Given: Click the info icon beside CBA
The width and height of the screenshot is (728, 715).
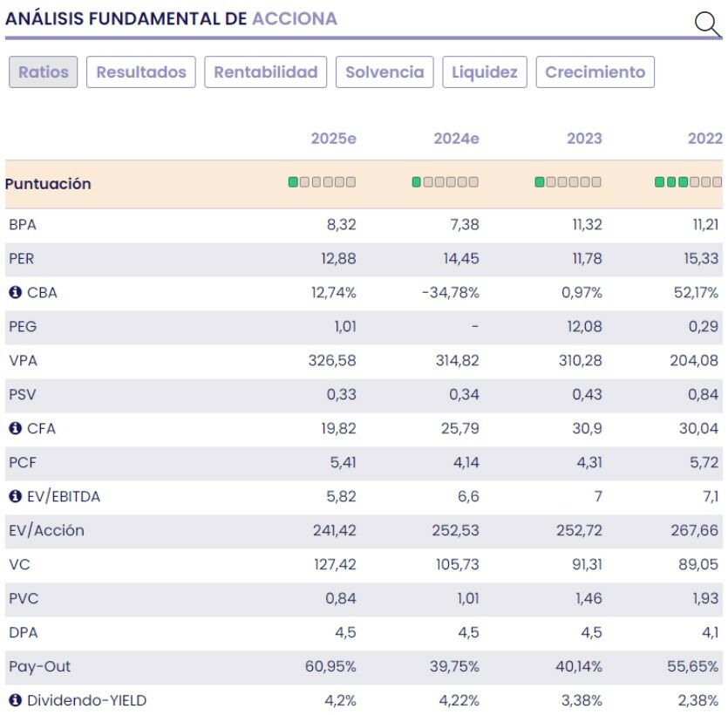Looking at the screenshot, I should click(x=15, y=293).
